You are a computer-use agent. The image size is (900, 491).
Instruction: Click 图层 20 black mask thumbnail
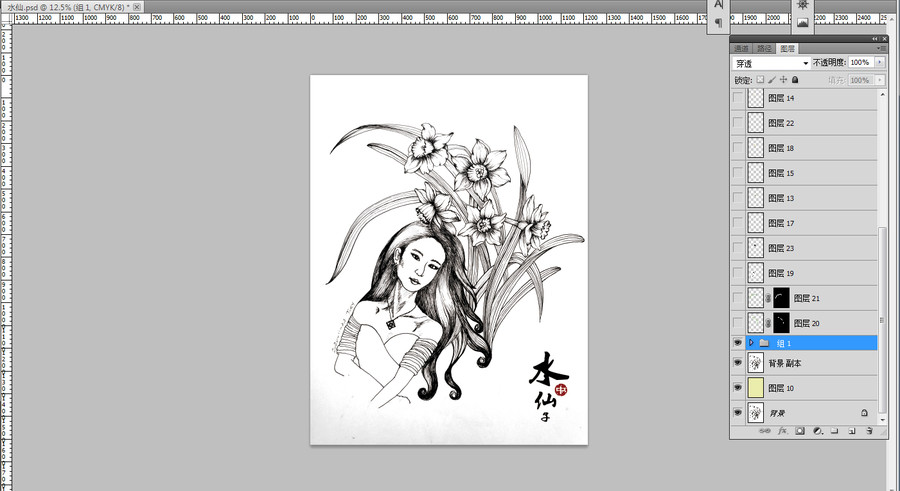[x=781, y=323]
